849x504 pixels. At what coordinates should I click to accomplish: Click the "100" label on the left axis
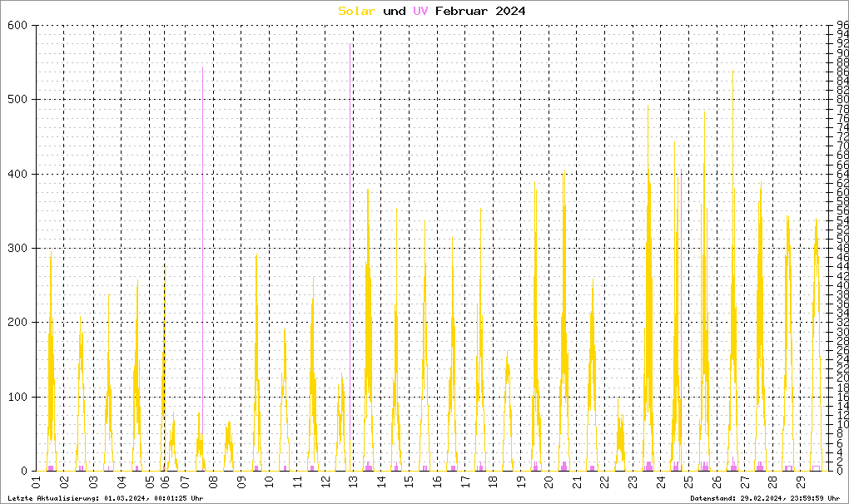(x=18, y=397)
